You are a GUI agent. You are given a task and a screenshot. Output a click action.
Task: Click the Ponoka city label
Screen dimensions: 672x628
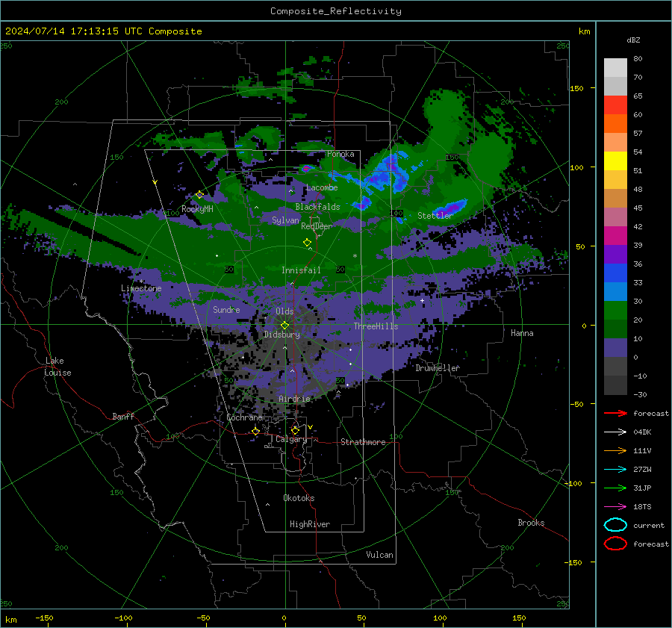[x=340, y=154]
